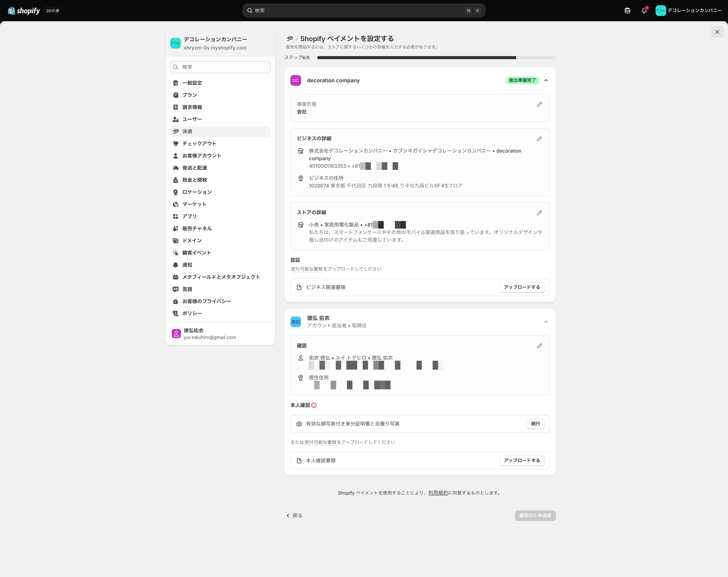Screen dimensions: 728x577
Task: Go back with the 戻る button
Action: [x=294, y=516]
